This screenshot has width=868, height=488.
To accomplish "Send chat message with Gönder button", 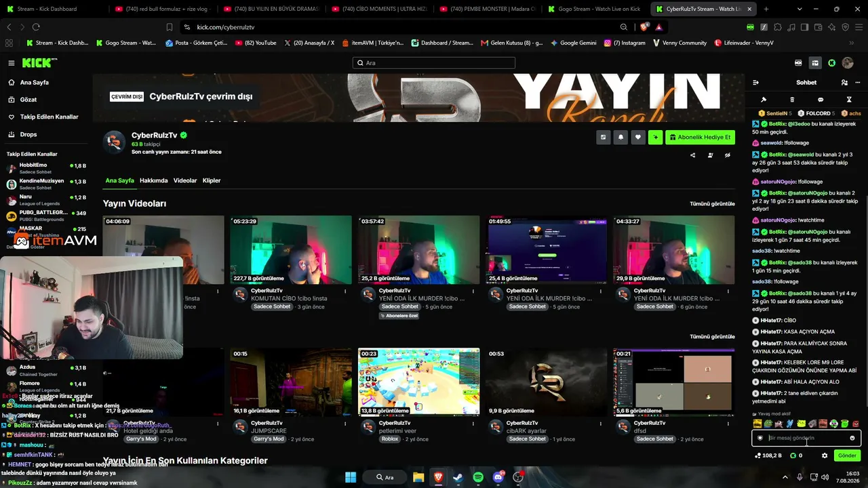I will click(x=847, y=455).
